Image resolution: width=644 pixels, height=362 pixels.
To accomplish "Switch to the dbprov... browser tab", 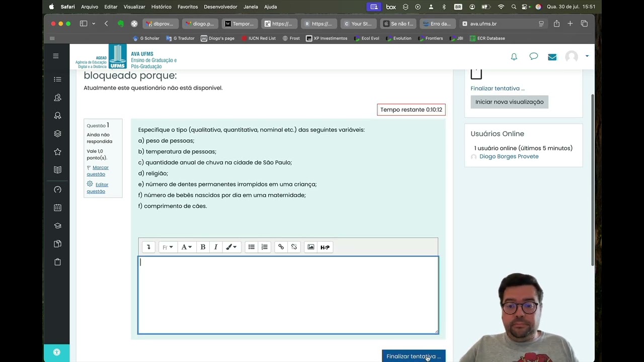I will click(x=160, y=24).
